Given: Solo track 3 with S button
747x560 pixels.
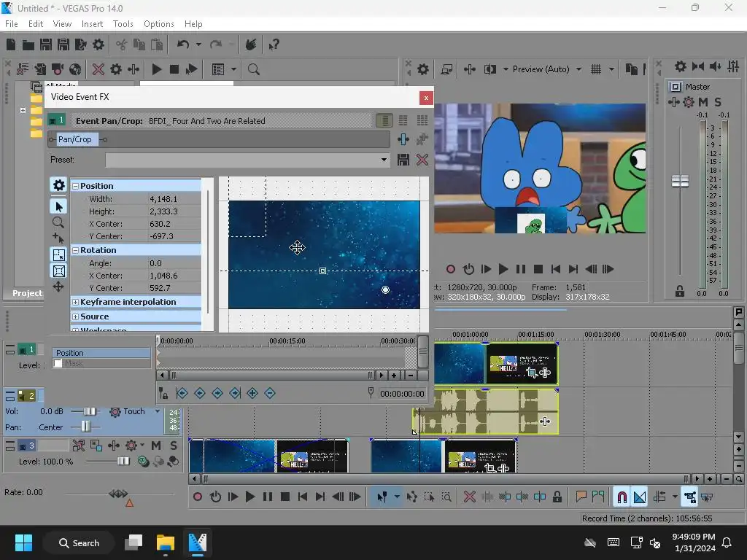Looking at the screenshot, I should click(174, 446).
